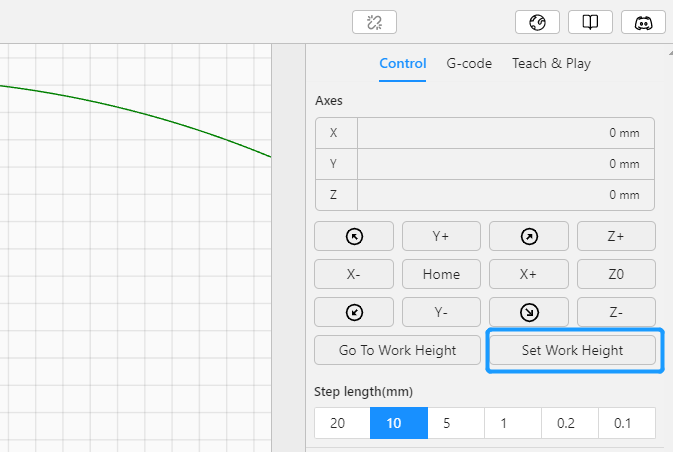Switch to the Teach & Play tab

pyautogui.click(x=552, y=64)
